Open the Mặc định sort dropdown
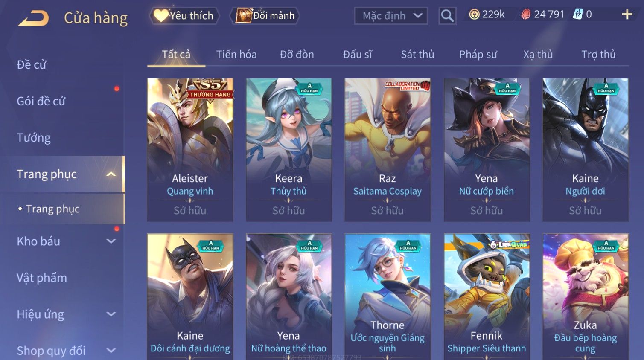The height and width of the screenshot is (360, 644). pos(391,16)
